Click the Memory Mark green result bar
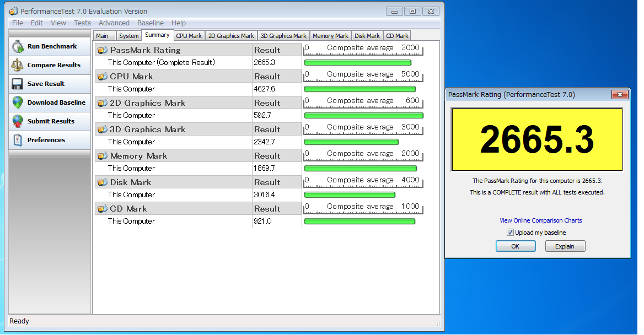This screenshot has width=644, height=335. tap(360, 168)
